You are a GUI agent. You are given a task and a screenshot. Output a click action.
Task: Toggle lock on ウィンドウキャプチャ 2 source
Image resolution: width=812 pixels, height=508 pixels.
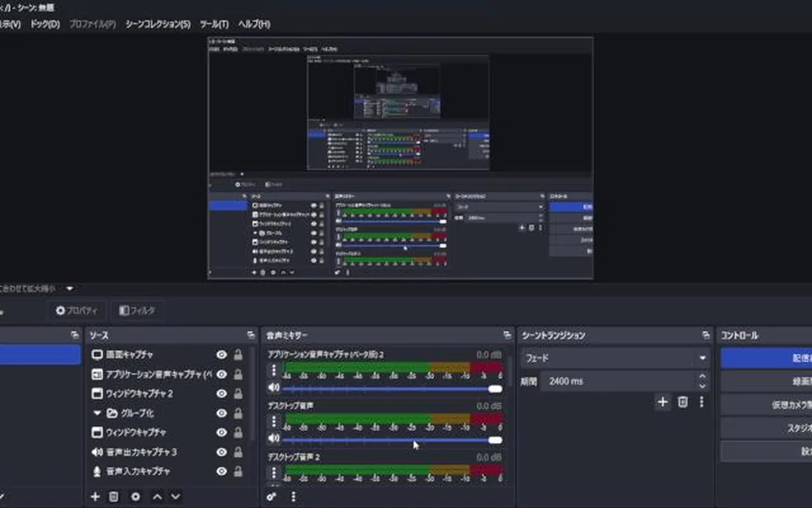pos(238,394)
